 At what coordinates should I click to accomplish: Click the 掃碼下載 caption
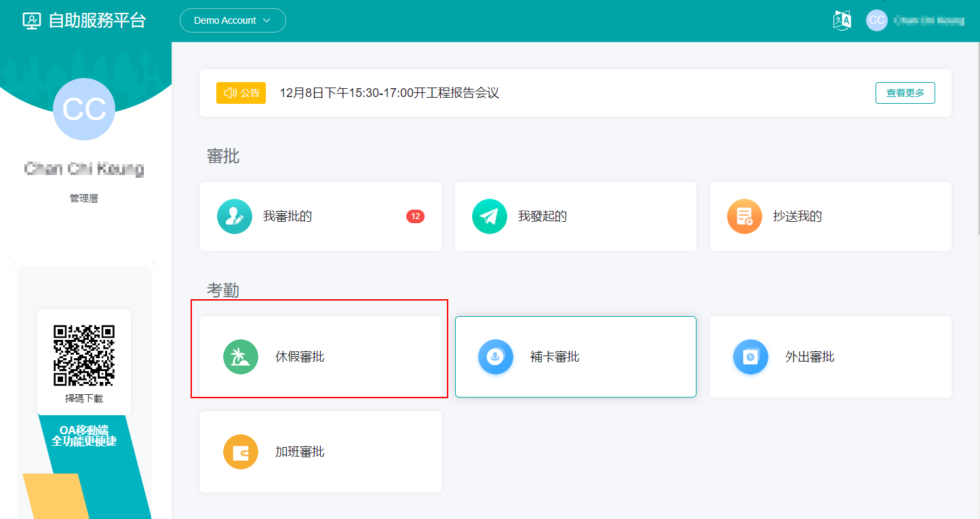coord(84,399)
